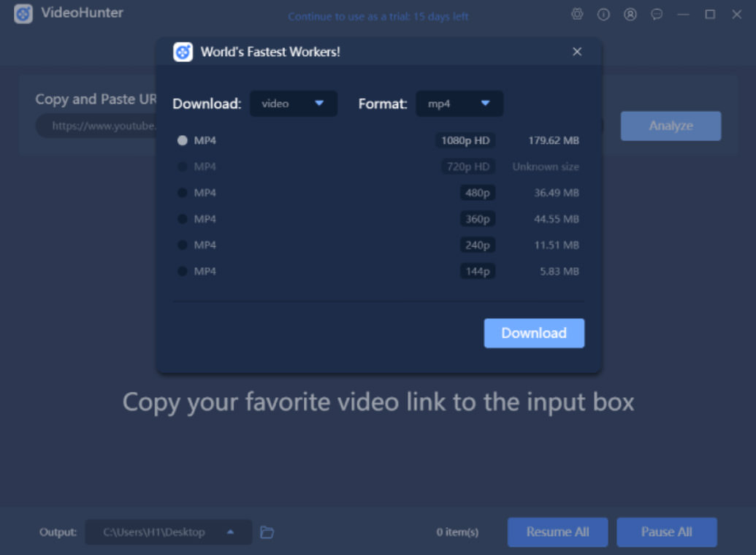
Task: Open the info icon in title bar
Action: [x=603, y=15]
